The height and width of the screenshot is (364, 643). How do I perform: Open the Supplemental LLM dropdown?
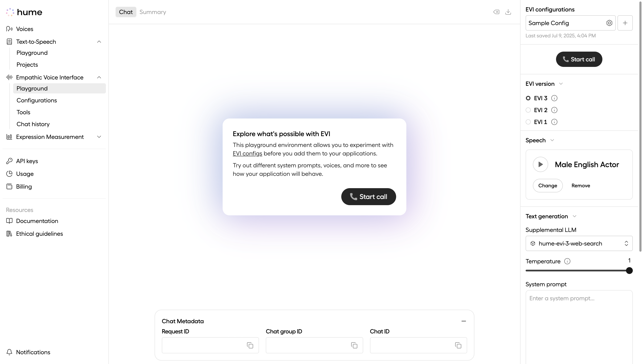coord(579,244)
